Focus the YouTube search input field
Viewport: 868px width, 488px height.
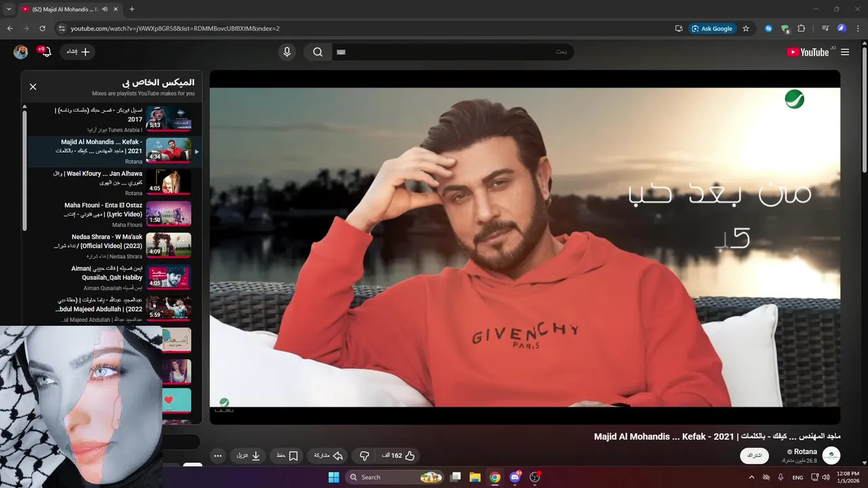453,52
